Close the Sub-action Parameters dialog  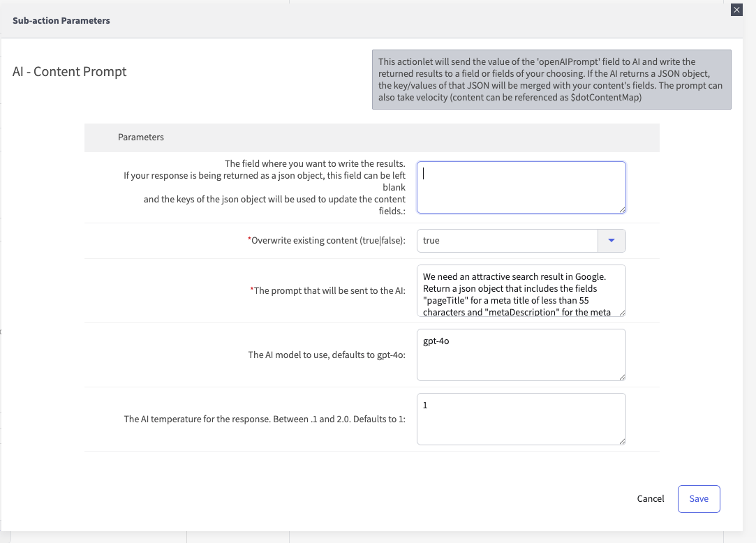(x=736, y=10)
